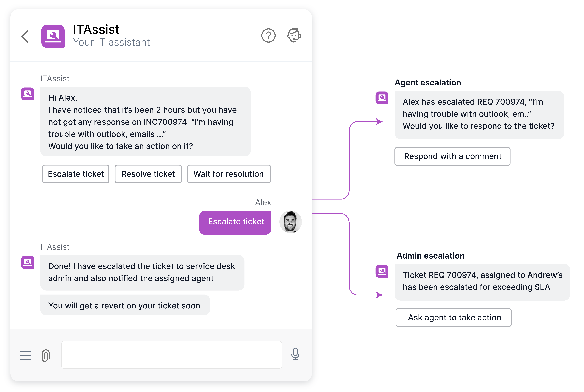Click the outlined Escalate ticket button
This screenshot has height=392, width=584.
[76, 174]
